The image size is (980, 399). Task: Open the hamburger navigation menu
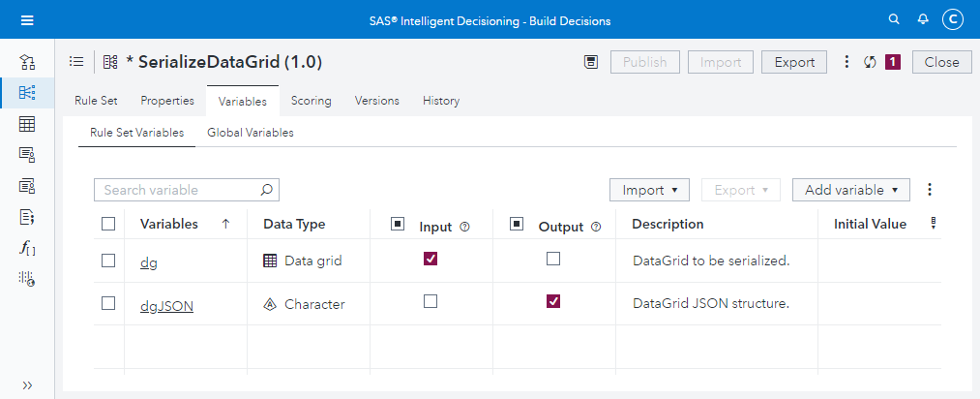(x=27, y=20)
